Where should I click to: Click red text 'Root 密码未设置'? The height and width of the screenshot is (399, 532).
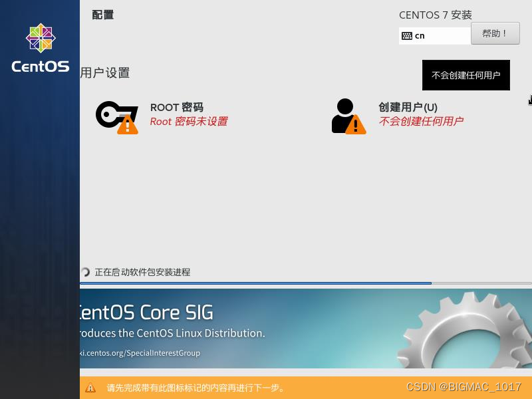click(189, 122)
